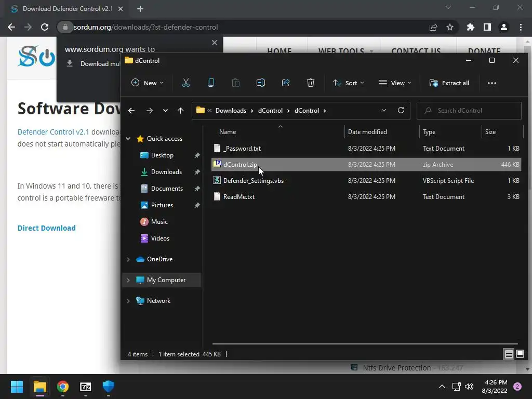Open Pictures in Quick access
Viewport: 532px width, 399px height.
(162, 205)
